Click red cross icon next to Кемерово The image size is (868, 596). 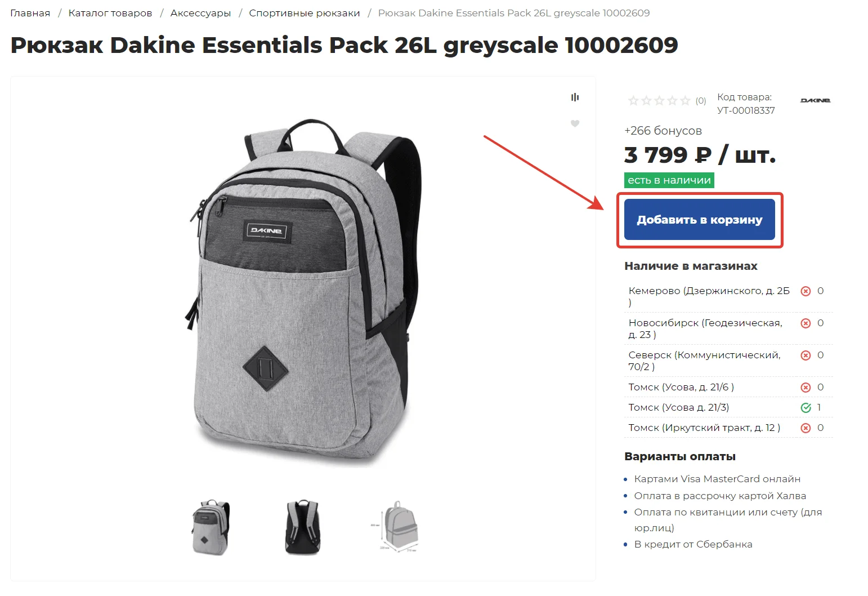(806, 291)
